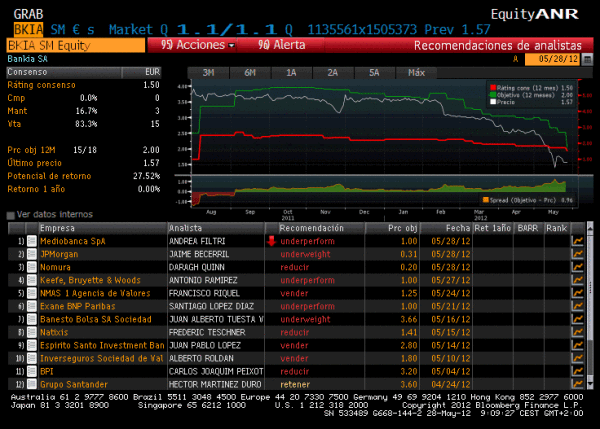The image size is (600, 429).
Task: Open chart icon for Nomura row
Action: pyautogui.click(x=577, y=267)
